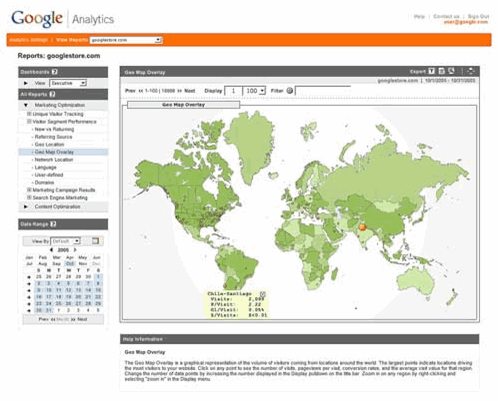Collapse Visitor Segment Performance
498x401 pixels.
[29, 122]
